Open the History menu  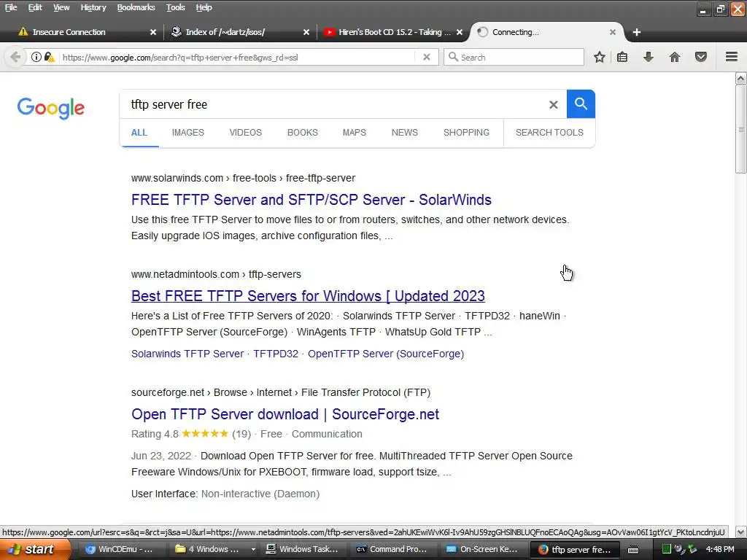tap(93, 7)
